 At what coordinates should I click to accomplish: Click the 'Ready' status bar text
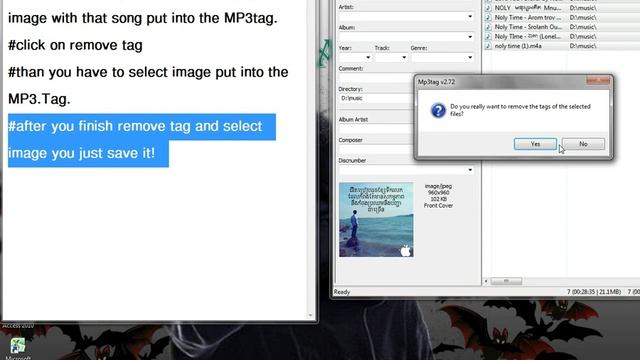click(342, 292)
